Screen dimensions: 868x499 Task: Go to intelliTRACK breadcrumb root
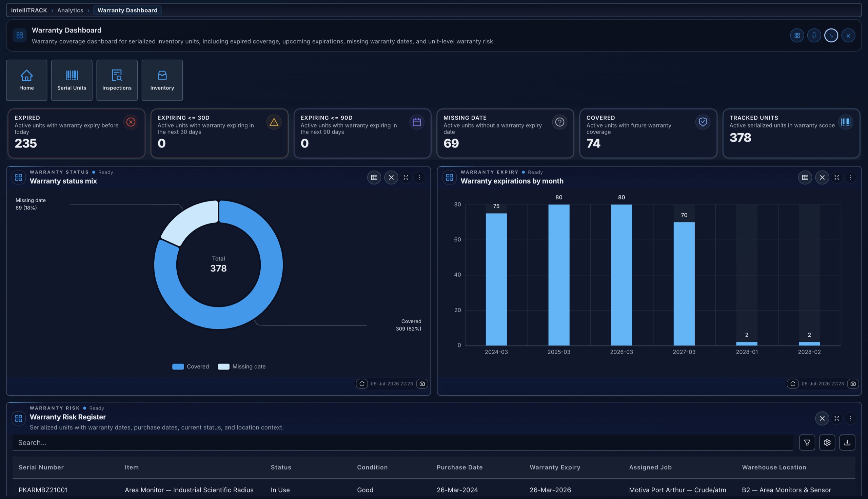29,10
